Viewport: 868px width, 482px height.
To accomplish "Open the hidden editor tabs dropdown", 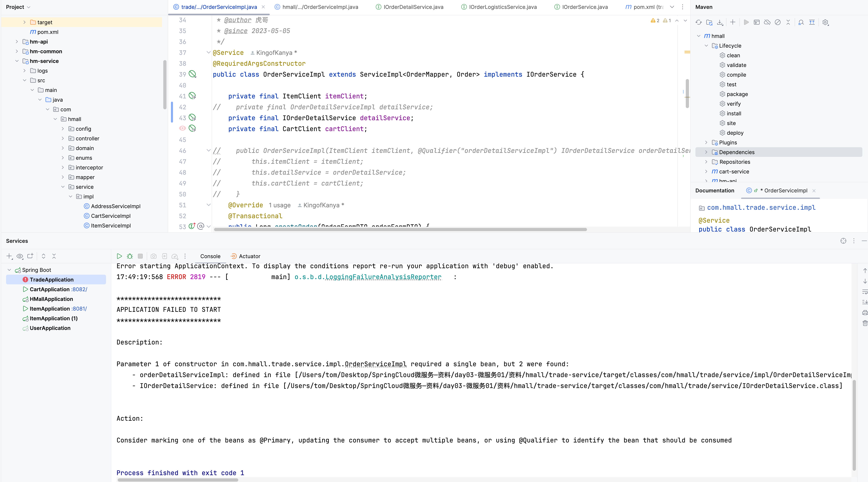I will pos(672,7).
